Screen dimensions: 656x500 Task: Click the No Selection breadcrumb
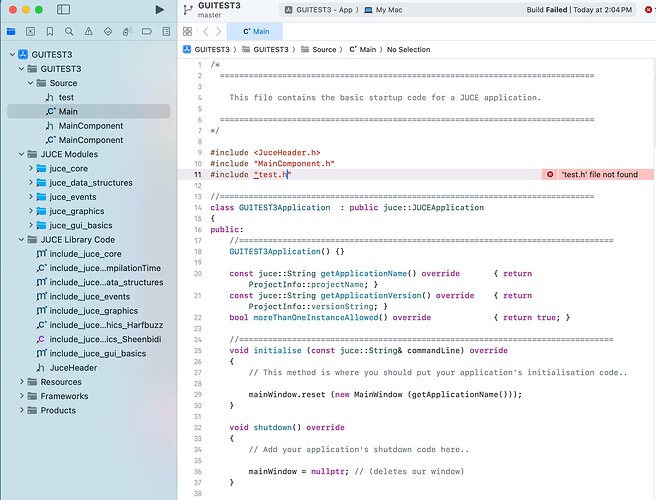point(408,49)
